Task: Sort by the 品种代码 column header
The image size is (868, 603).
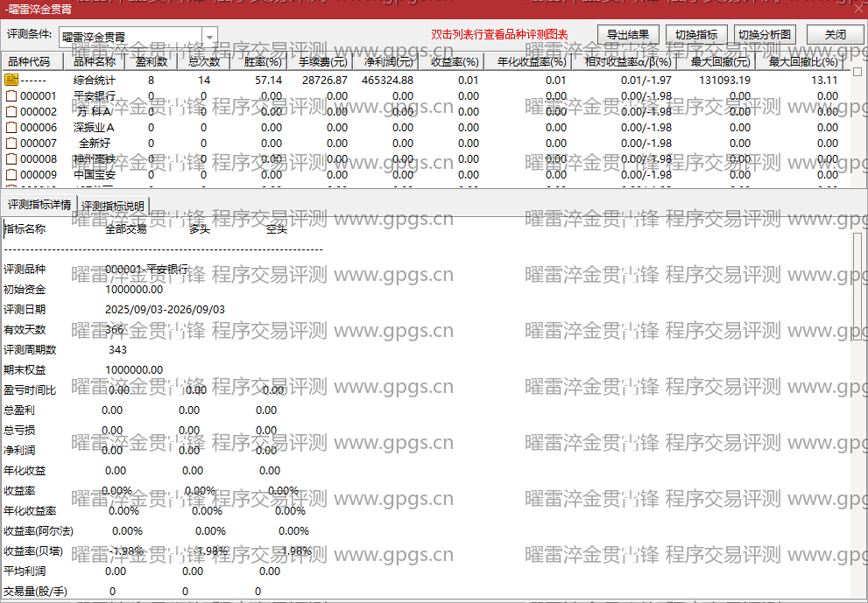Action: [x=33, y=61]
